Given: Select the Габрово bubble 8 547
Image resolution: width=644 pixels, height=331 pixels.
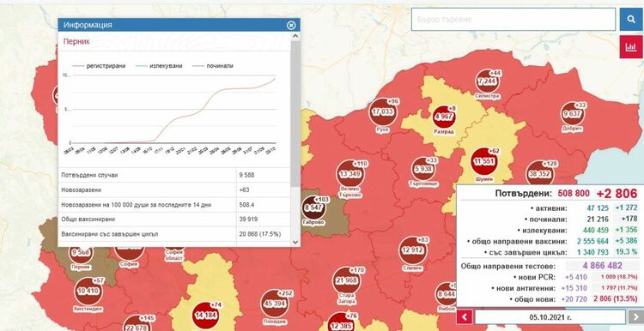Looking at the screenshot, I should click(x=313, y=208).
